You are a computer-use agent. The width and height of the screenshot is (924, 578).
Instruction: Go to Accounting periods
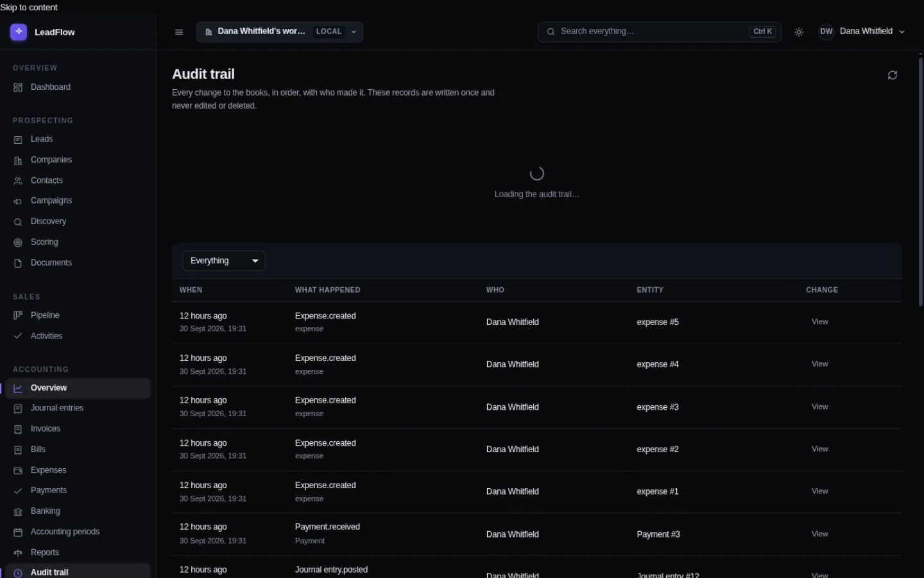click(x=78, y=532)
